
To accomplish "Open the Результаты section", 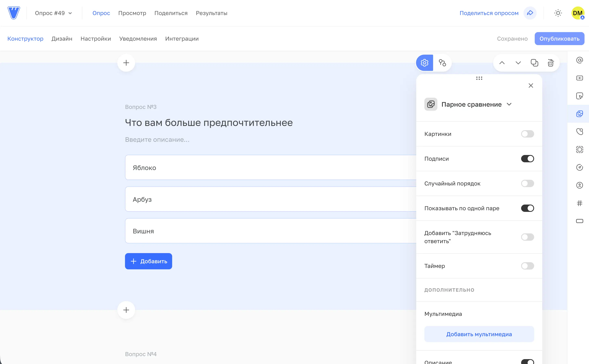I will [x=211, y=13].
